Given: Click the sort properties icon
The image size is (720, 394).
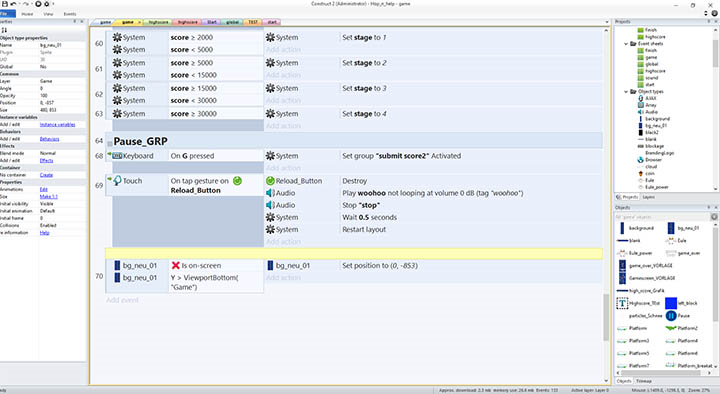Looking at the screenshot, I should point(4,30).
